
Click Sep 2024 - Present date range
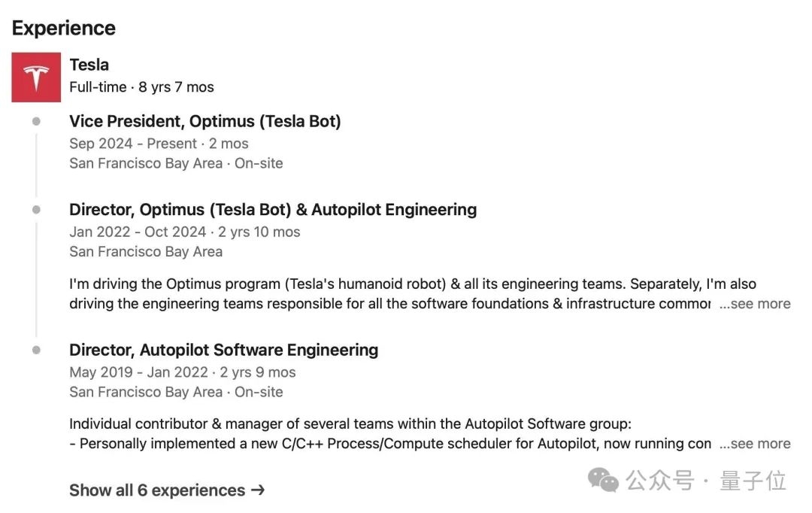pyautogui.click(x=133, y=144)
